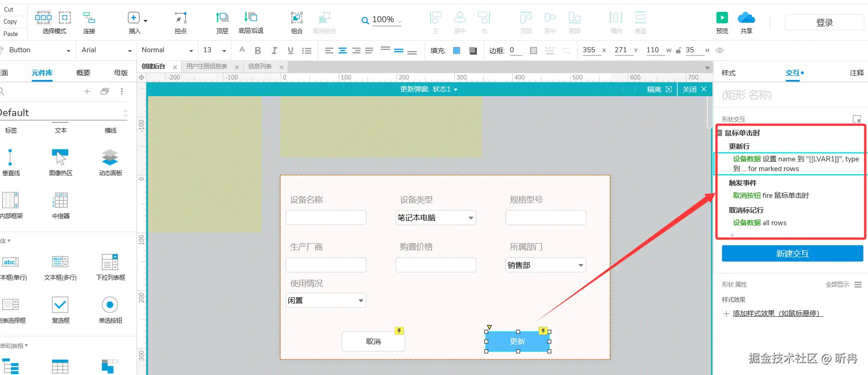
Task: Close the 创建后台 page tab
Action: click(x=175, y=67)
